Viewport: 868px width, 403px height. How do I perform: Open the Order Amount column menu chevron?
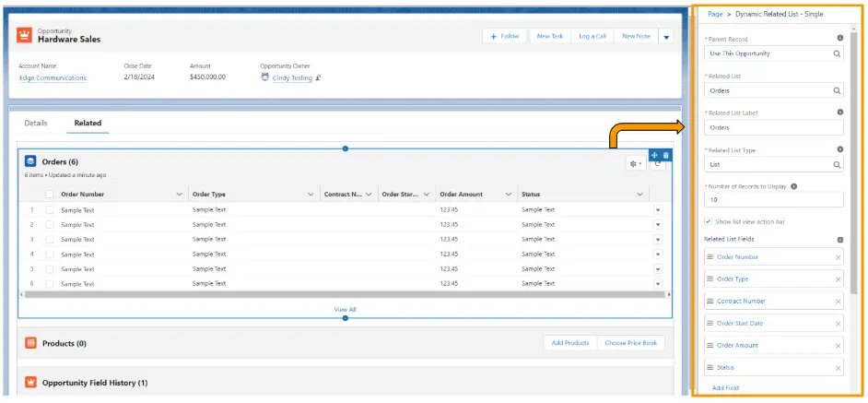[x=509, y=195]
